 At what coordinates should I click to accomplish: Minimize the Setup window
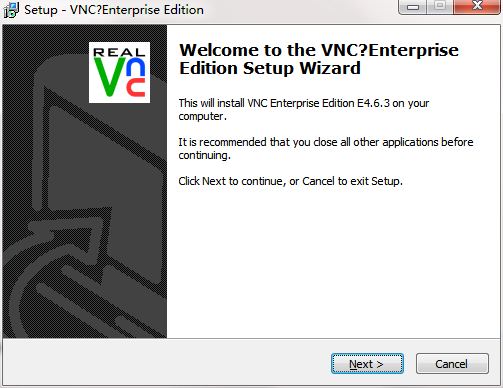(x=412, y=7)
